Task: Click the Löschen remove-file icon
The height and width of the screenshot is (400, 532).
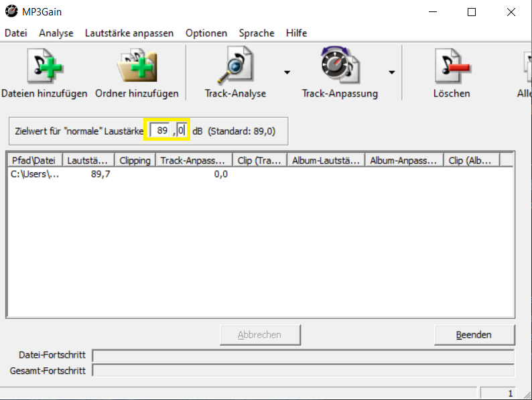Action: pyautogui.click(x=452, y=67)
